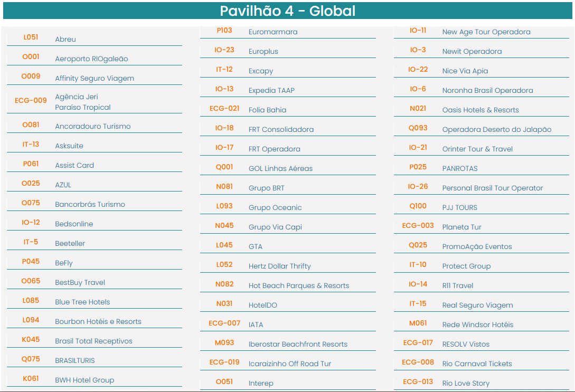Screen dimensions: 575x392
Task: Select Noronha Brasil Operadora
Action: click(487, 91)
